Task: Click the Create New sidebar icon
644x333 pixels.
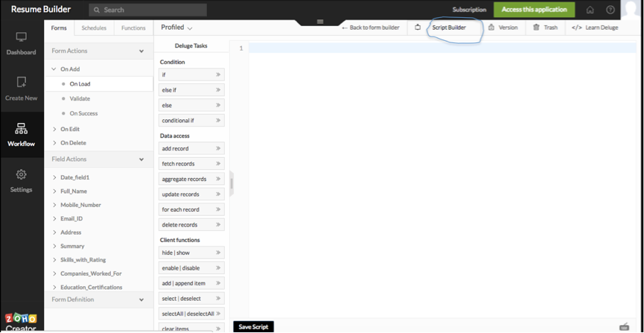Action: [x=22, y=89]
